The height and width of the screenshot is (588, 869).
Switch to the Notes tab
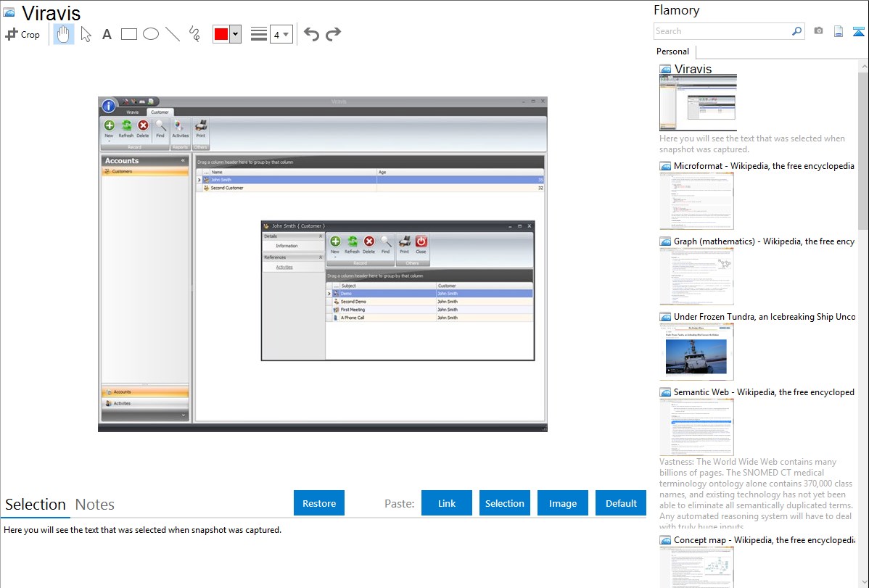click(x=95, y=505)
